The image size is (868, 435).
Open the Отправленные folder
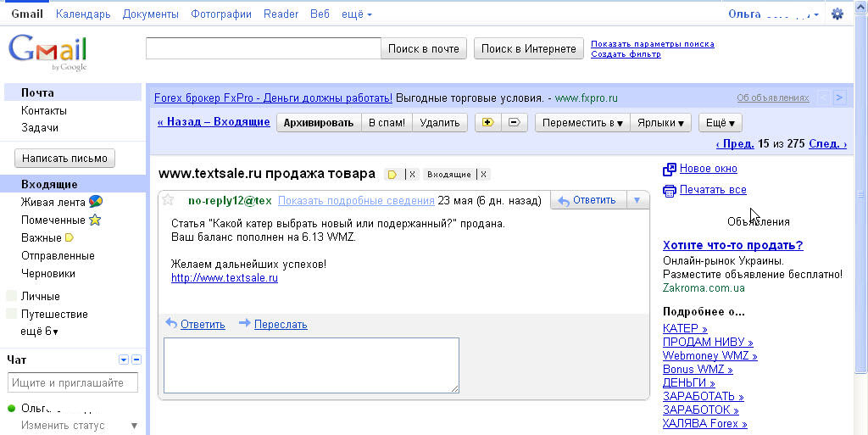[58, 256]
